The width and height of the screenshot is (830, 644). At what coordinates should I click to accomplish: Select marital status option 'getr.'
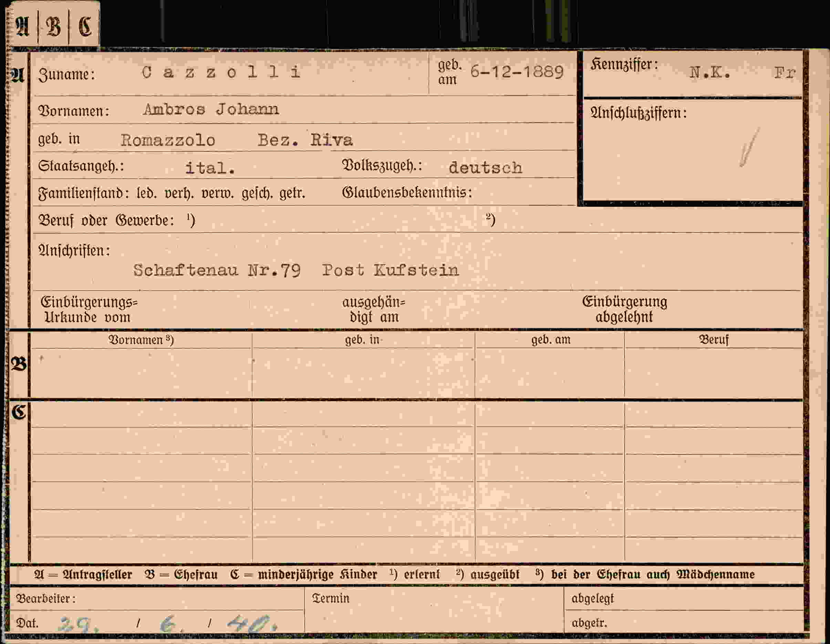293,194
